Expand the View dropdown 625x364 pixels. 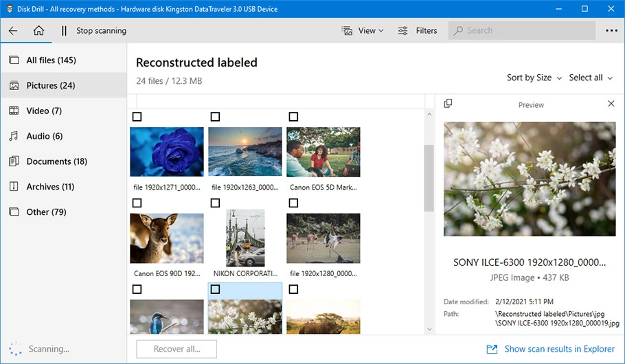363,30
